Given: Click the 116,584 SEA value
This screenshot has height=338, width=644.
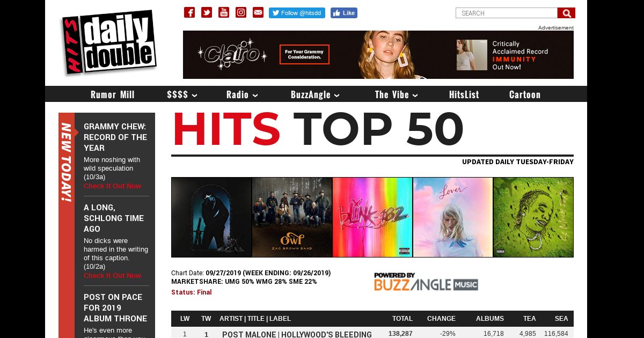Looking at the screenshot, I should [x=556, y=334].
